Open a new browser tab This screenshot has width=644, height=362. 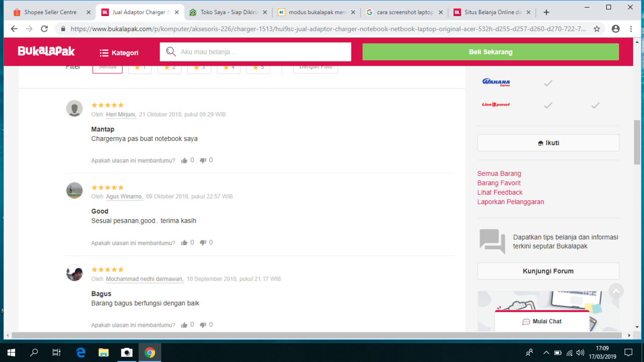pos(546,12)
